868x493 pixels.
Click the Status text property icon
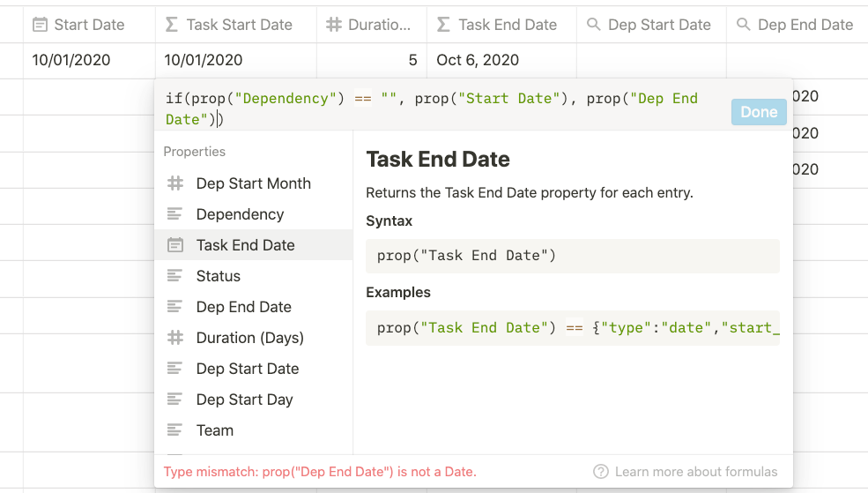175,276
